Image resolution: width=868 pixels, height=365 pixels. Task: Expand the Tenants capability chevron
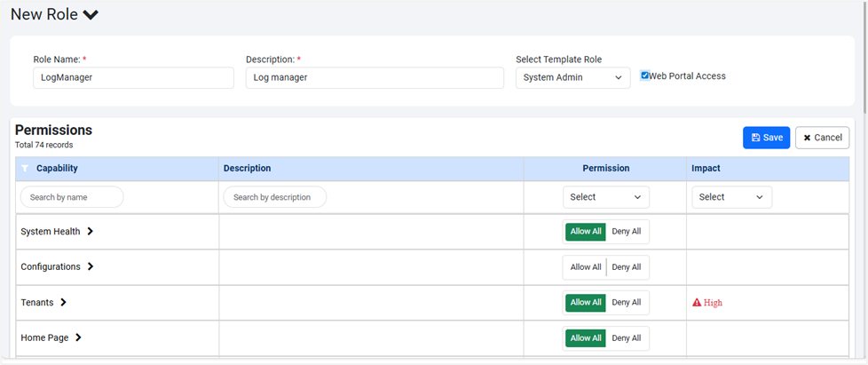[64, 303]
